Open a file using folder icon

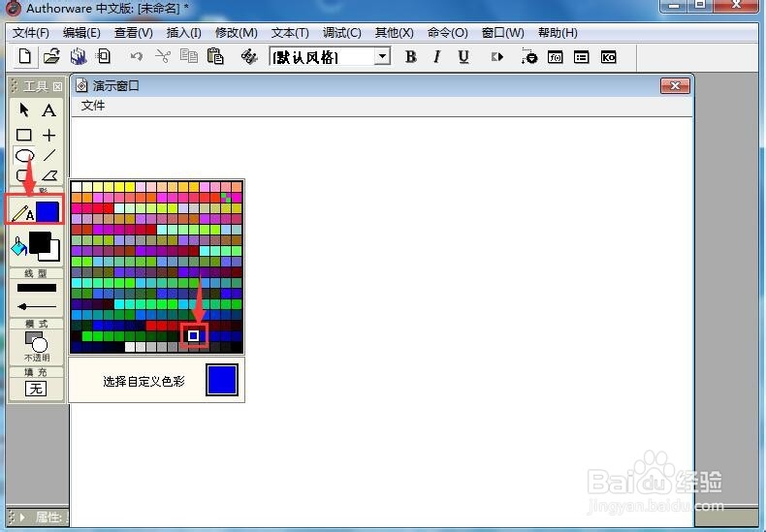coord(51,57)
